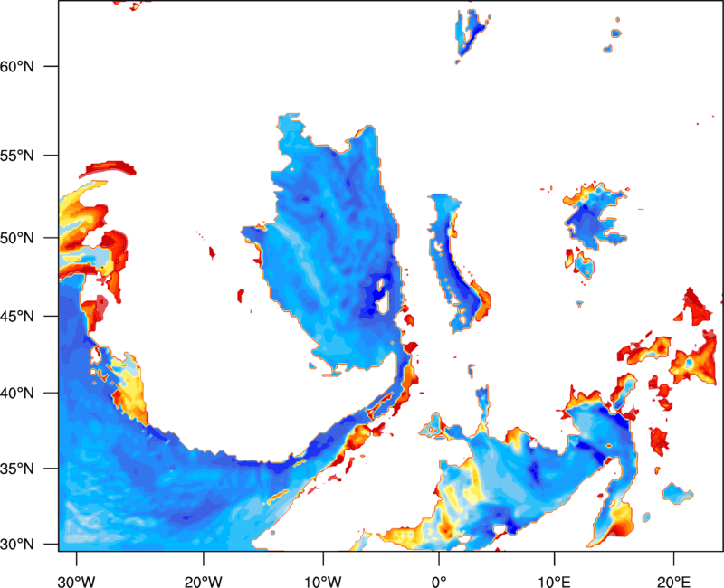Click the 30°N latitude label

point(17,545)
